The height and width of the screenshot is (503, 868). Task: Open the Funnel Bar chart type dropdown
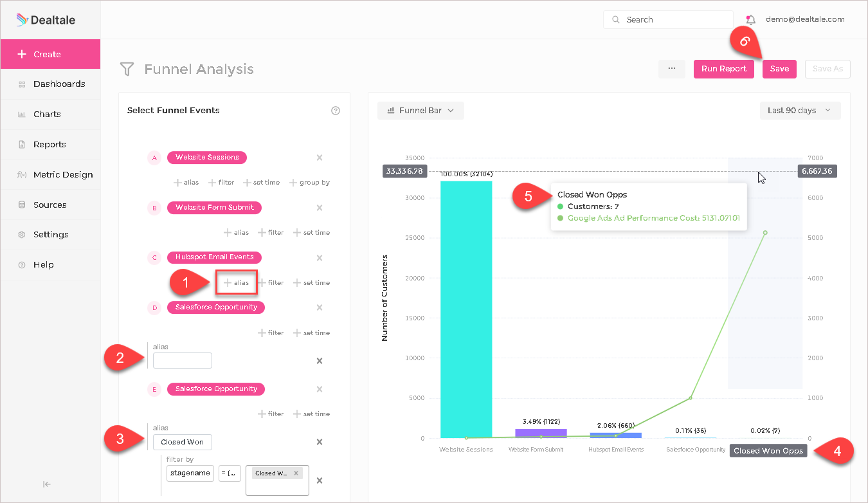tap(420, 111)
